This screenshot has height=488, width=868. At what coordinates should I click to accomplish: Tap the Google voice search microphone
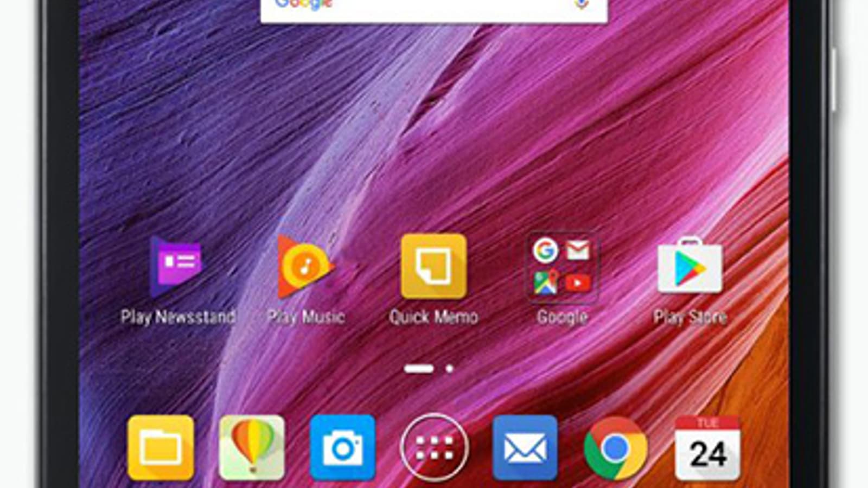pos(582,4)
